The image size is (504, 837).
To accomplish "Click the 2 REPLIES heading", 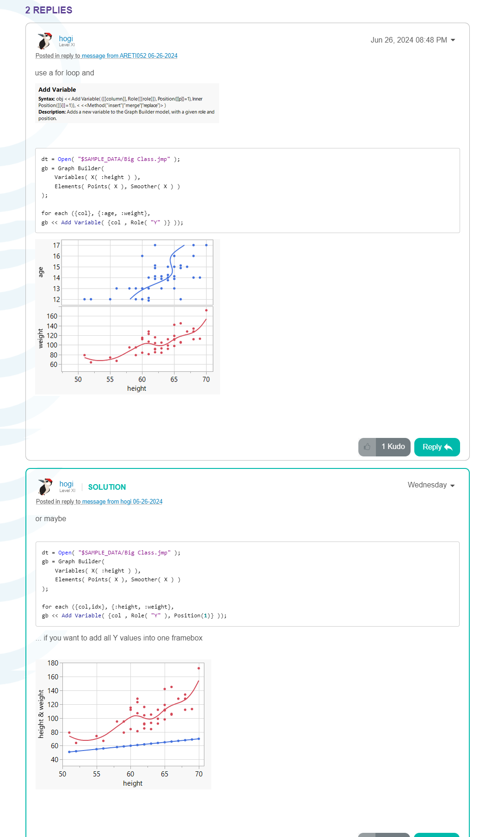I will click(x=49, y=10).
